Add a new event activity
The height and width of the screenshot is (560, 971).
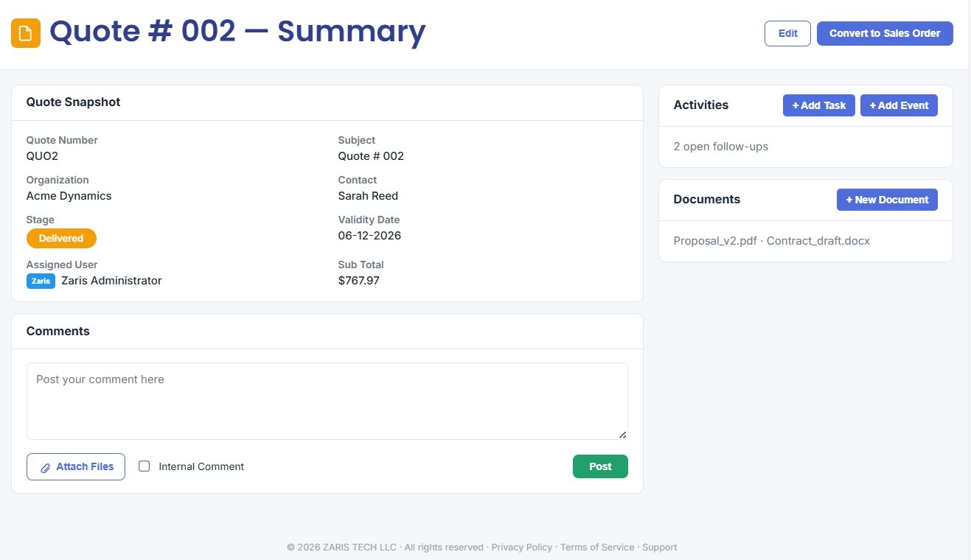(899, 105)
